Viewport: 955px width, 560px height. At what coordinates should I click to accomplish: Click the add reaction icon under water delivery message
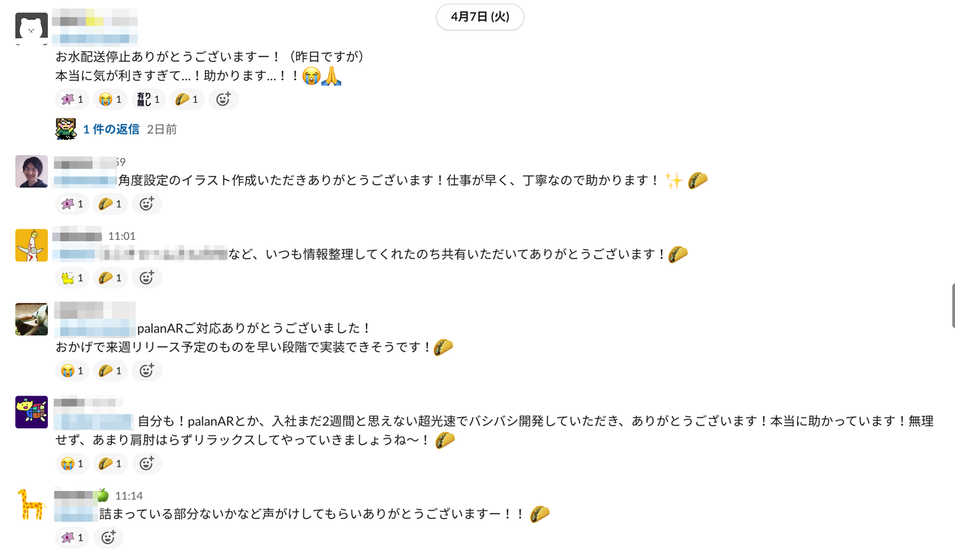[223, 99]
